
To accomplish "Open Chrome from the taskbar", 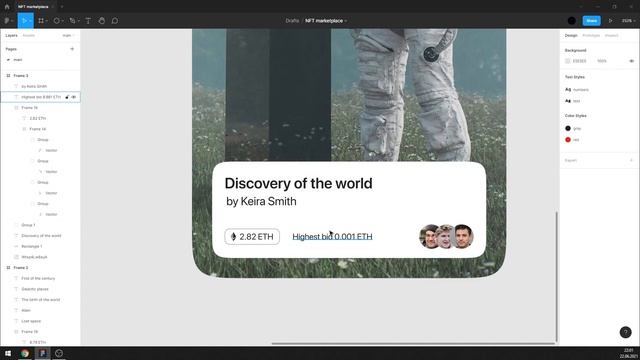I will point(25,353).
